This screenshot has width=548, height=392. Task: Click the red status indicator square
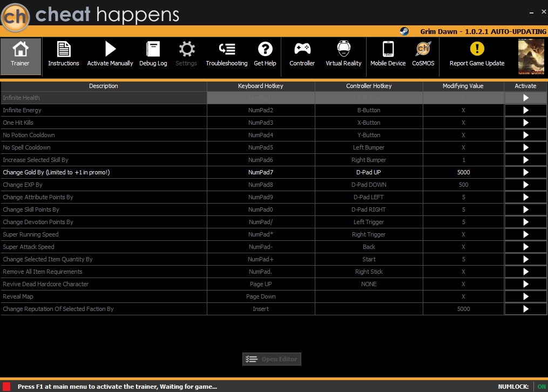pos(6,387)
